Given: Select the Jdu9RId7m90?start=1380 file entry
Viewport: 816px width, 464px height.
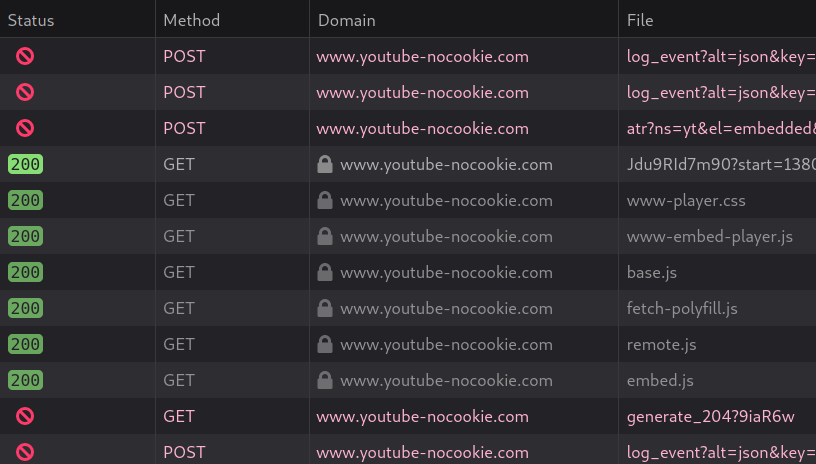Looking at the screenshot, I should [721, 164].
